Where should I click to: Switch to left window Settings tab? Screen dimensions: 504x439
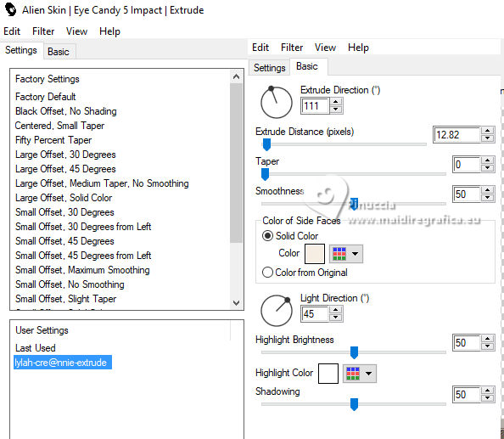click(21, 50)
